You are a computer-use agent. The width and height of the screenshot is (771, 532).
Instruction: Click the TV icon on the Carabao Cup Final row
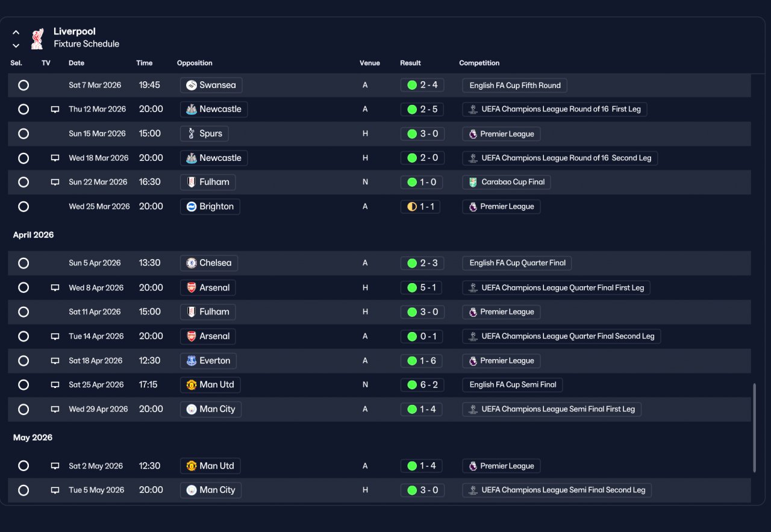tap(55, 182)
